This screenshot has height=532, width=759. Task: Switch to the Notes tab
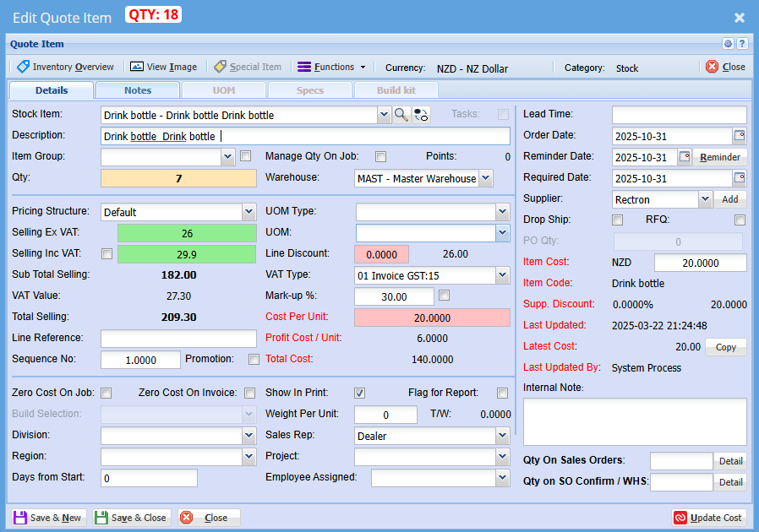click(x=138, y=90)
